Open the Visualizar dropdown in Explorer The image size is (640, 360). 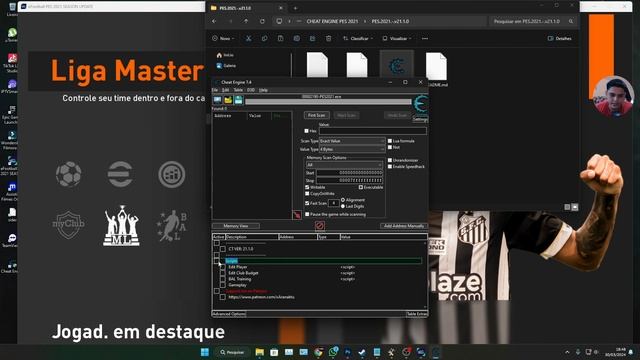397,38
